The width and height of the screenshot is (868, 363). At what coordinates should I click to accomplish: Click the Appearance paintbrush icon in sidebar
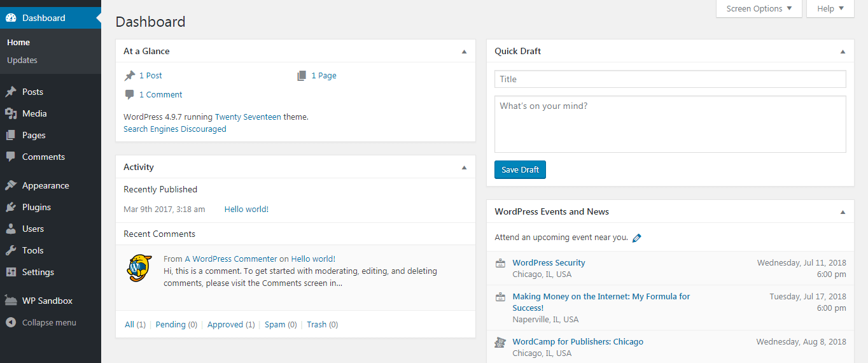[x=11, y=185]
